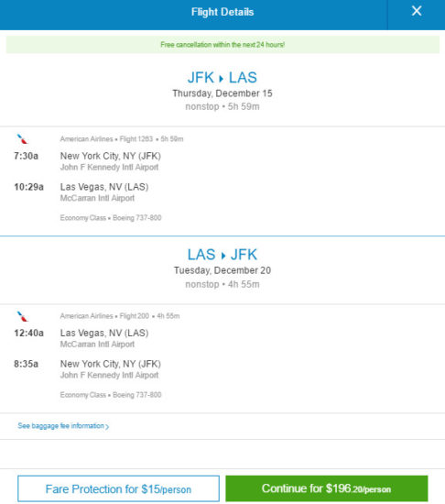Image resolution: width=445 pixels, height=504 pixels.
Task: Click American Airlines logo for LAS return
Action: click(x=22, y=317)
